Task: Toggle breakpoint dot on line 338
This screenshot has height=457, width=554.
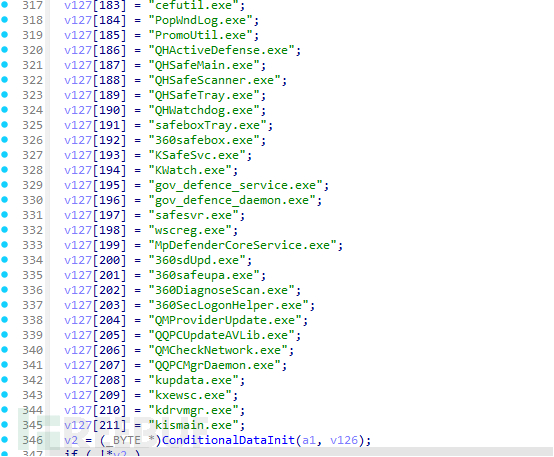Action: click(5, 320)
